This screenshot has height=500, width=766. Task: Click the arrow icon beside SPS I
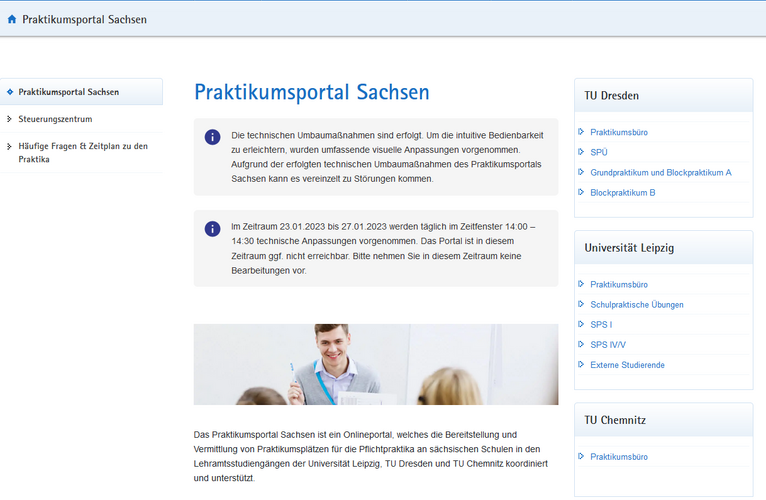(581, 324)
